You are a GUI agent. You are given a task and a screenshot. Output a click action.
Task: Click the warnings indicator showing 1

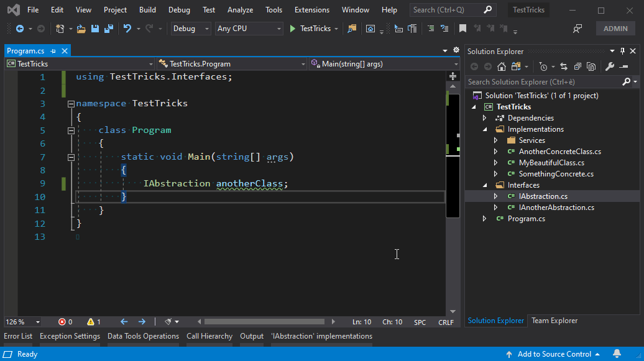(x=94, y=322)
